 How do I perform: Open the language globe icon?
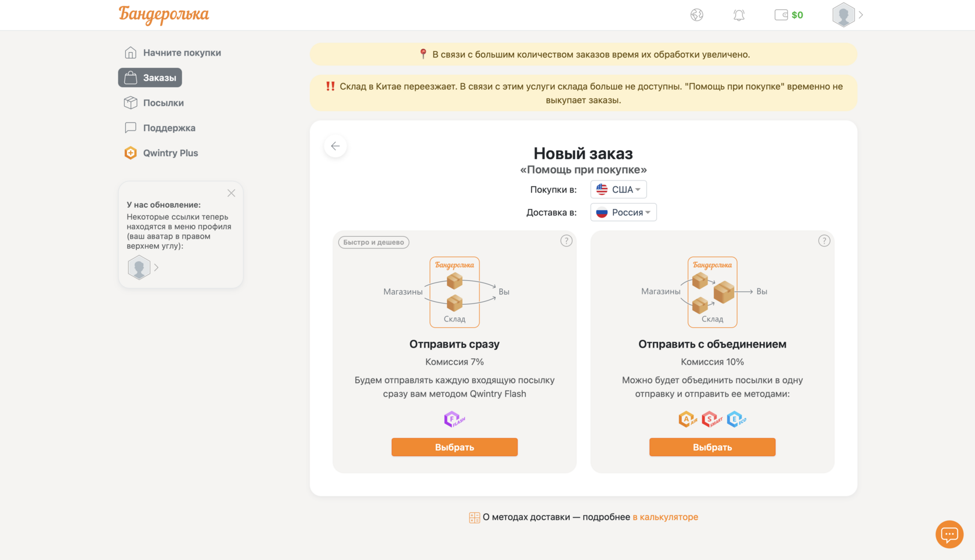point(697,15)
